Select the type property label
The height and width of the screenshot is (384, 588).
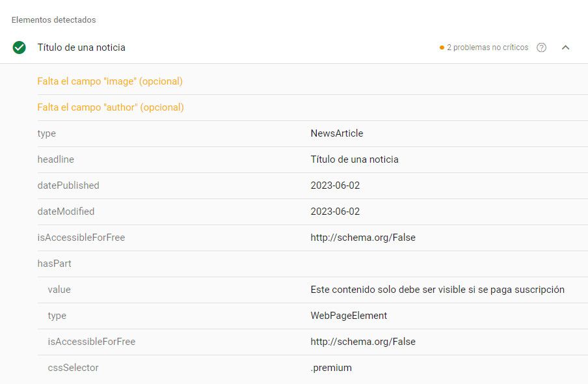coord(46,133)
